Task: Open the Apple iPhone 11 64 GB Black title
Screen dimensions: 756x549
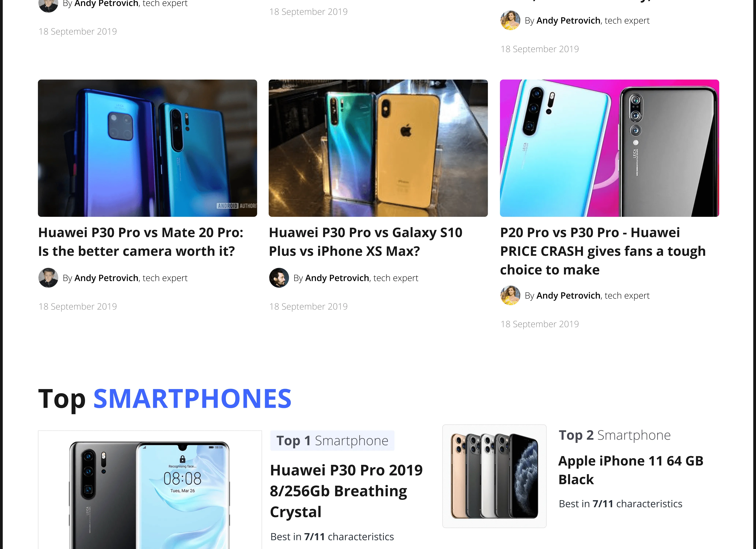Action: point(631,470)
